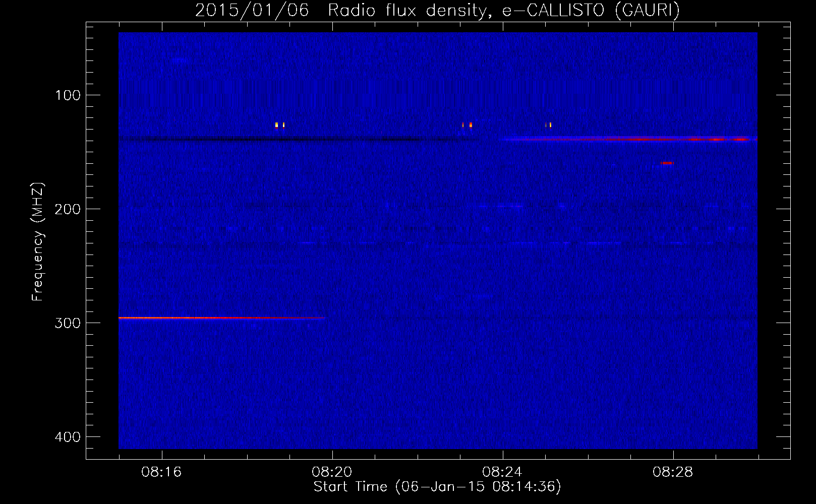Click the 08:16 time tick label
The width and height of the screenshot is (816, 504).
(161, 472)
